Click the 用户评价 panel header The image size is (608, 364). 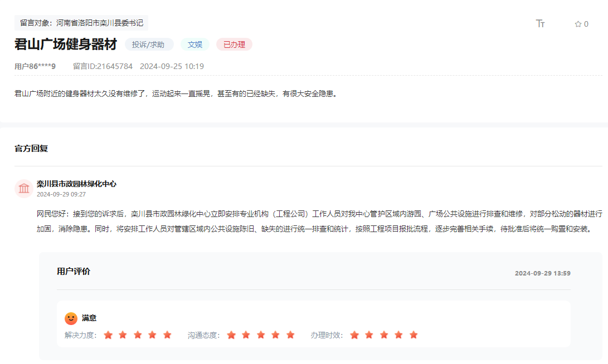pos(73,271)
